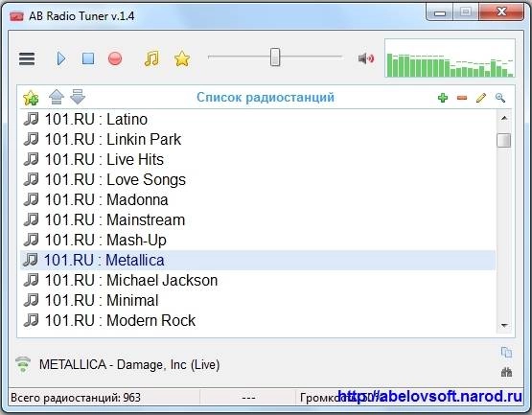Click the Список радиостанций header
The width and height of the screenshot is (532, 415).
coord(266,98)
